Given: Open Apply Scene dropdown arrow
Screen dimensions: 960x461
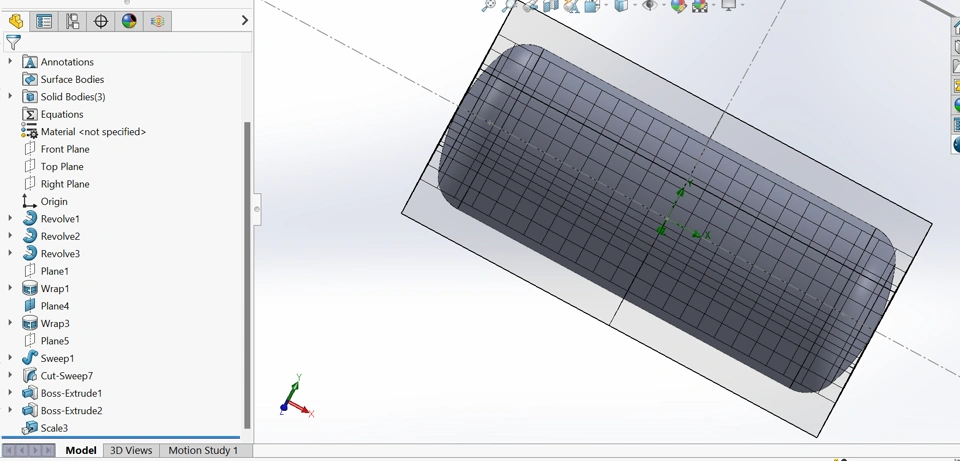Looking at the screenshot, I should (713, 6).
